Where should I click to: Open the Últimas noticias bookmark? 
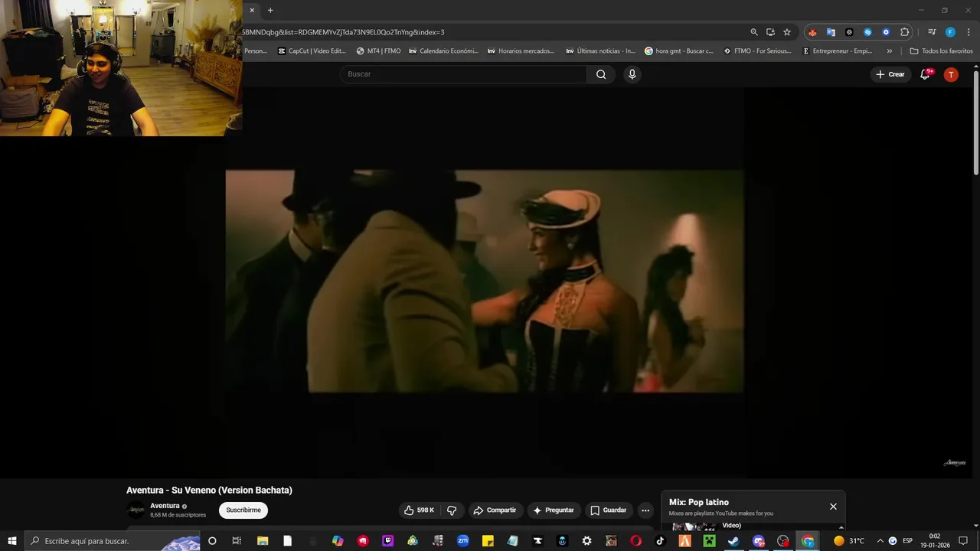pos(601,51)
